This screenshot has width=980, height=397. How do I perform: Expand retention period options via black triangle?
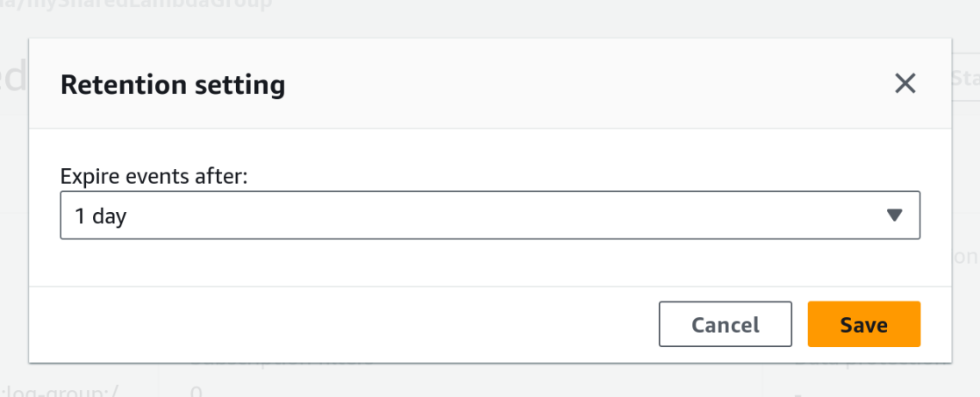pos(894,216)
